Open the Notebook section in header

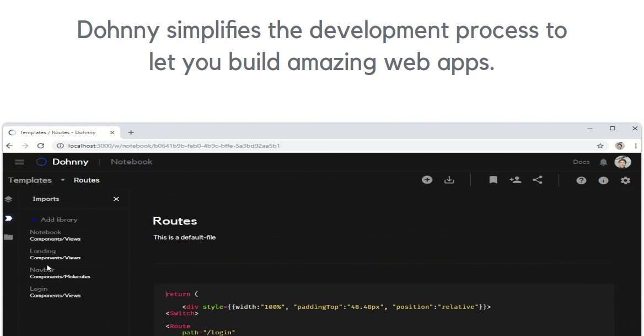click(131, 162)
